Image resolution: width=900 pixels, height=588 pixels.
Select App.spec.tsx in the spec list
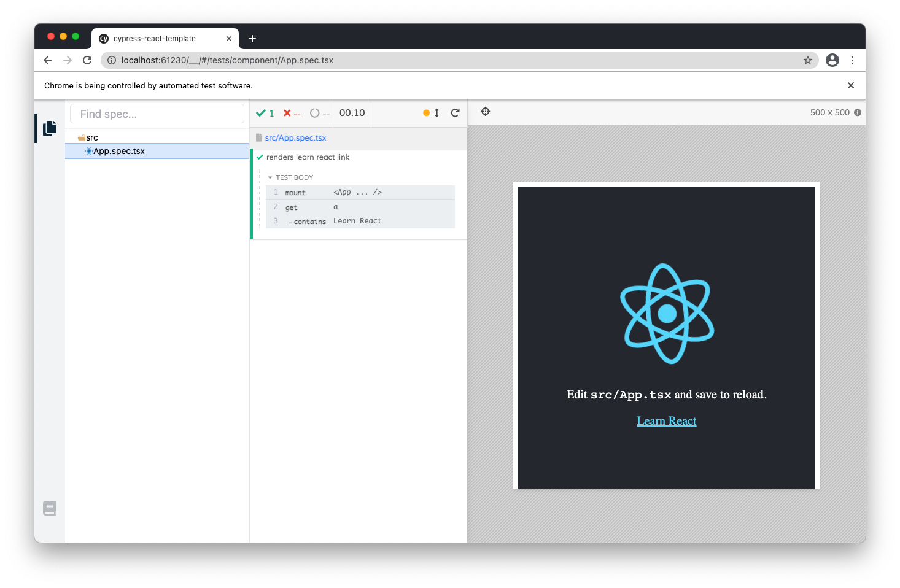tap(157, 151)
